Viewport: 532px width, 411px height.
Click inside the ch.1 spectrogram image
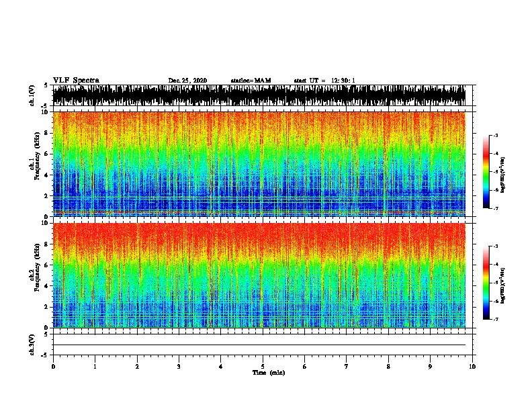click(x=259, y=164)
